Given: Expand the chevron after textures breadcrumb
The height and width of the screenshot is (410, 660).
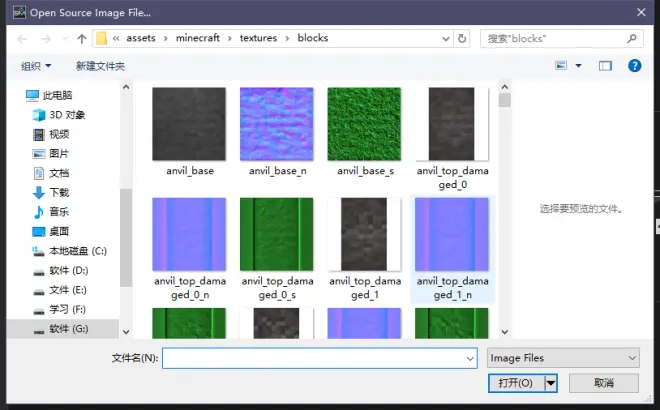Looking at the screenshot, I should pyautogui.click(x=287, y=39).
